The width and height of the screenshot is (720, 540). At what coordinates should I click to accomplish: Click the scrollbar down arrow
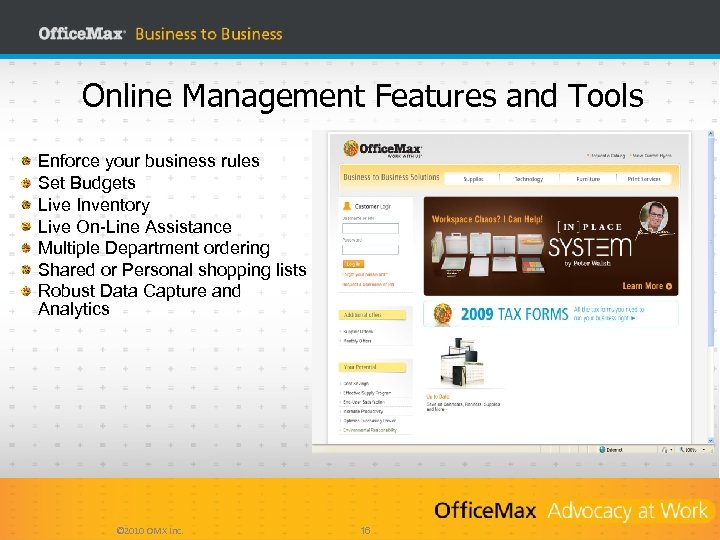pos(711,440)
